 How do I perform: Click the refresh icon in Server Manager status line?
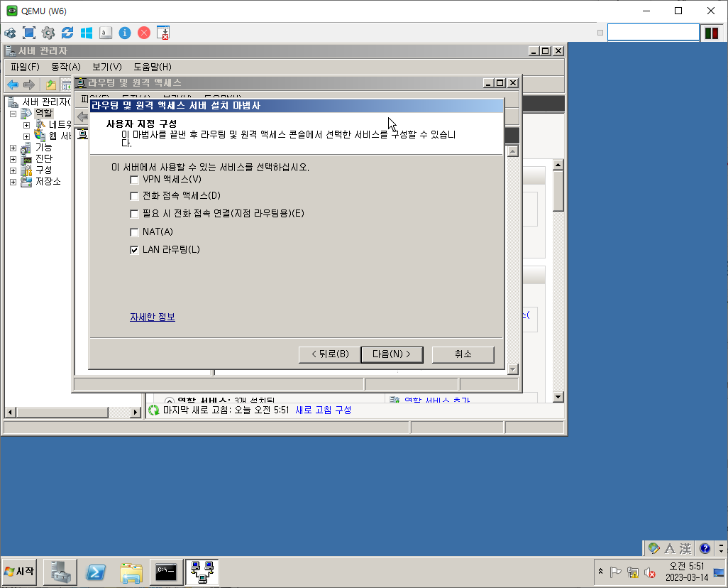tap(154, 410)
